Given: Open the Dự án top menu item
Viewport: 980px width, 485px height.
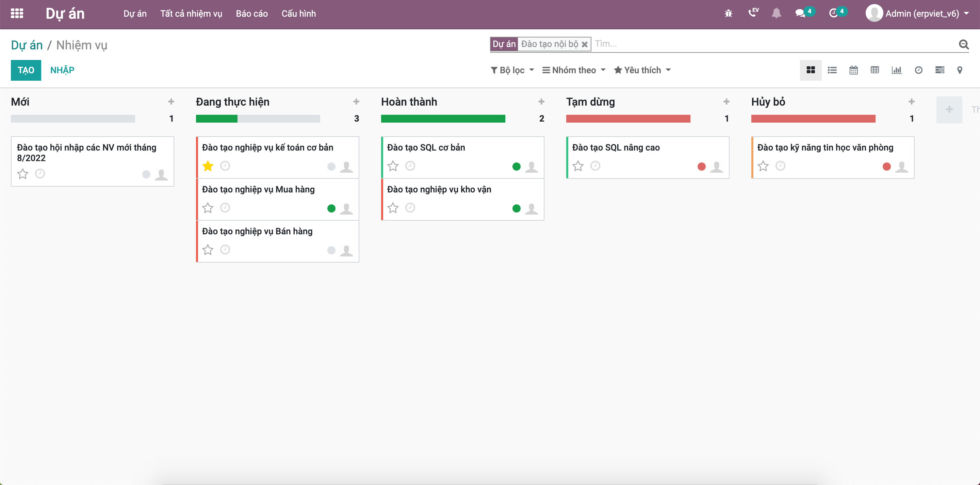Looking at the screenshot, I should (x=135, y=14).
